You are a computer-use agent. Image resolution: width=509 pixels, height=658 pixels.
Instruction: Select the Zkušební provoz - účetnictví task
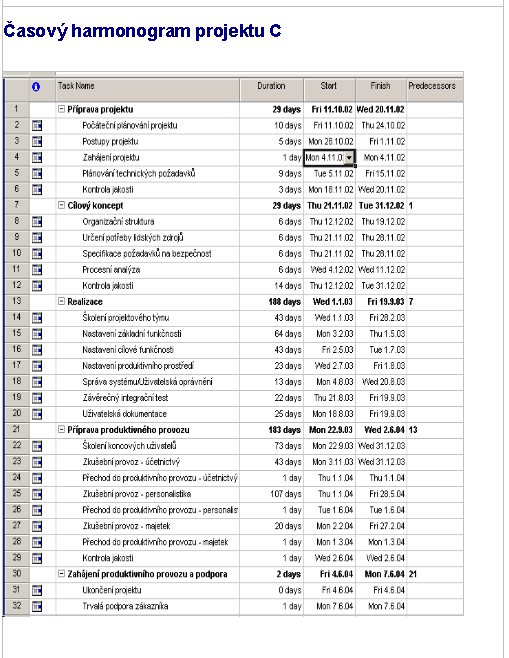pos(131,462)
